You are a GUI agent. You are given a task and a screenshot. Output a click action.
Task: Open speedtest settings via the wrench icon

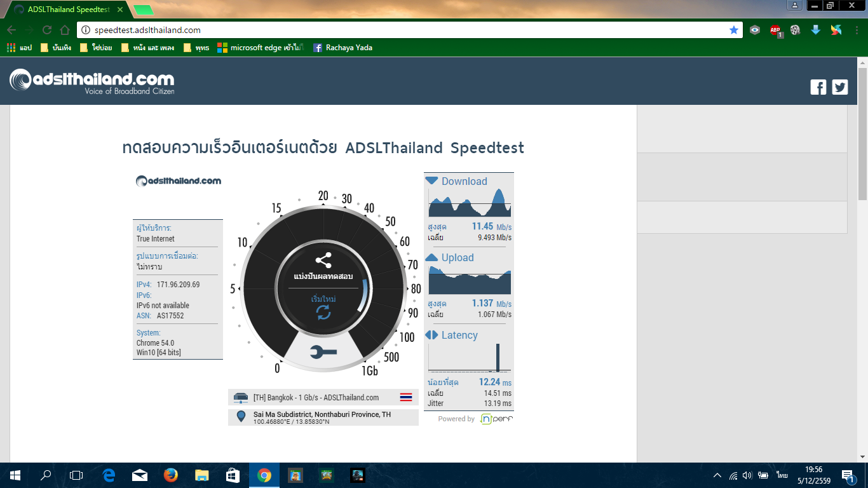tap(323, 351)
